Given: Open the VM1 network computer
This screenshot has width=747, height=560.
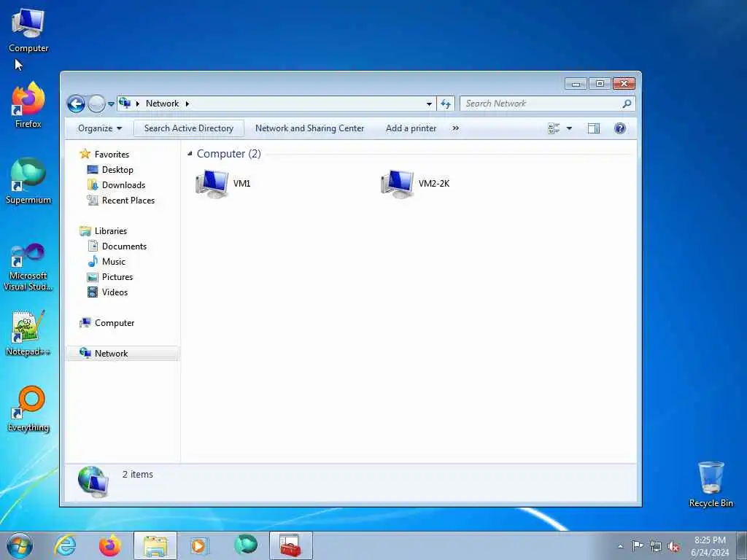Looking at the screenshot, I should click(x=223, y=184).
